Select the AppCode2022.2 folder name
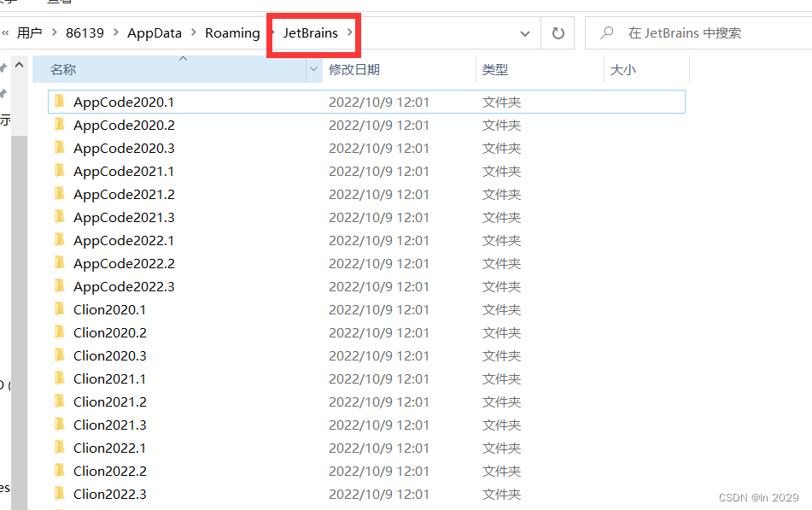This screenshot has height=510, width=812. [125, 263]
